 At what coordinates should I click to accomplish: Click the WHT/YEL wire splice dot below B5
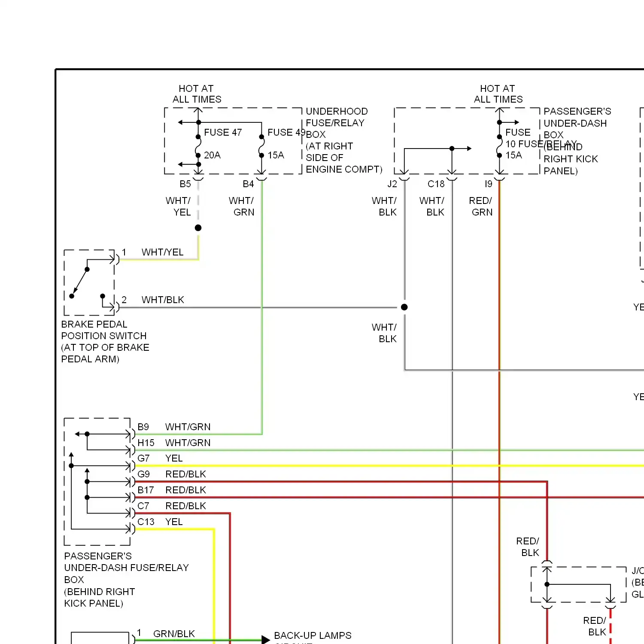(198, 228)
